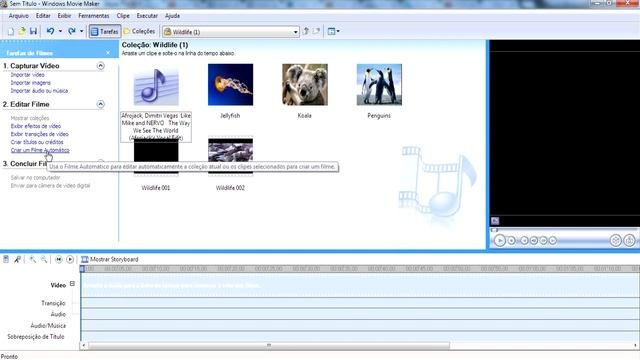Screen dimensions: 640x360
Task: Click the Importar imagens link
Action: click(31, 83)
